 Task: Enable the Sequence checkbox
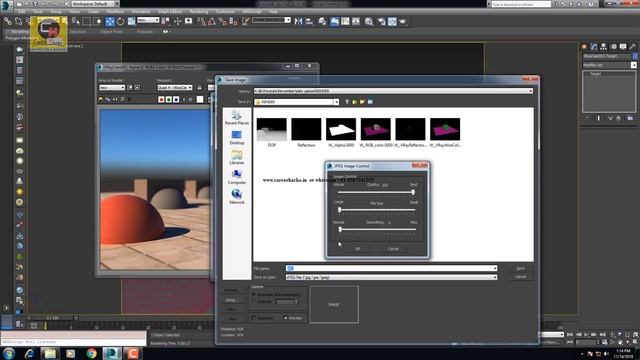coord(253,318)
